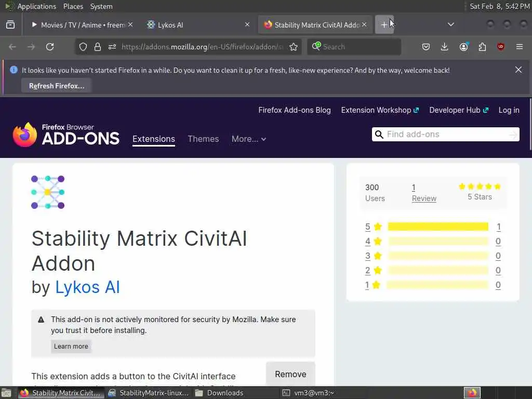Image resolution: width=532 pixels, height=399 pixels.
Task: Click the show desktop icon in bottom panel
Action: click(6, 393)
